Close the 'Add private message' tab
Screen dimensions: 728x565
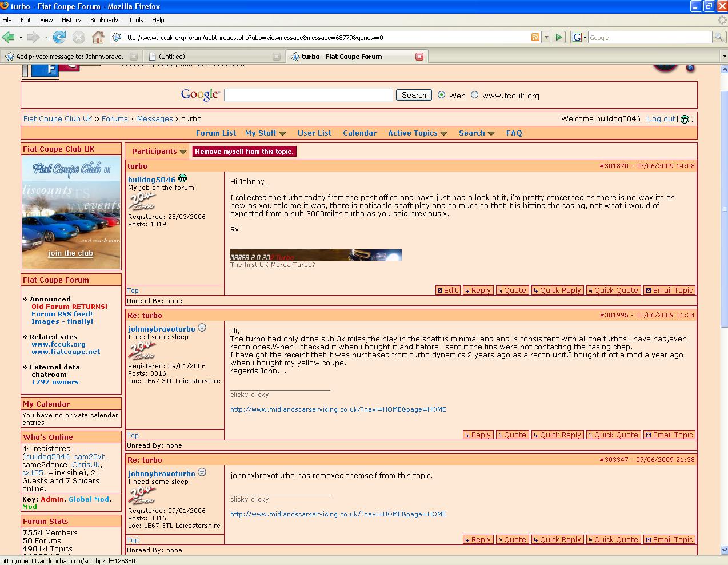134,56
